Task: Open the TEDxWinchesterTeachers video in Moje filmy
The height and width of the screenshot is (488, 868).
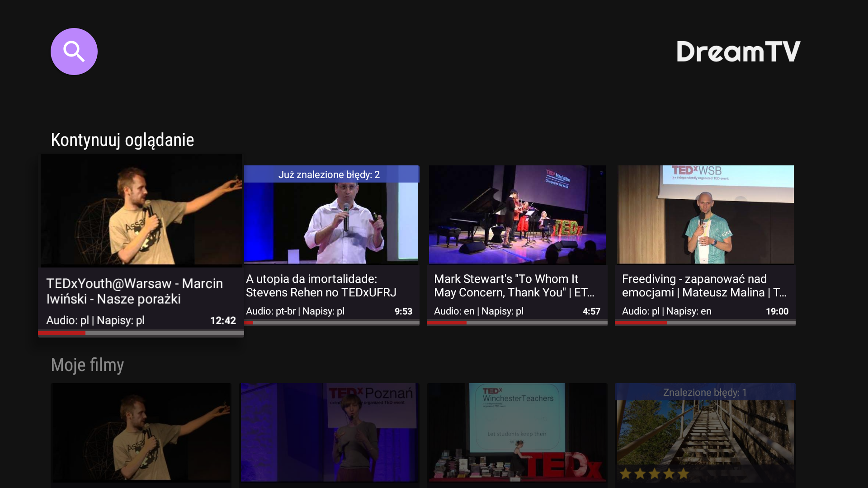Action: tap(517, 433)
